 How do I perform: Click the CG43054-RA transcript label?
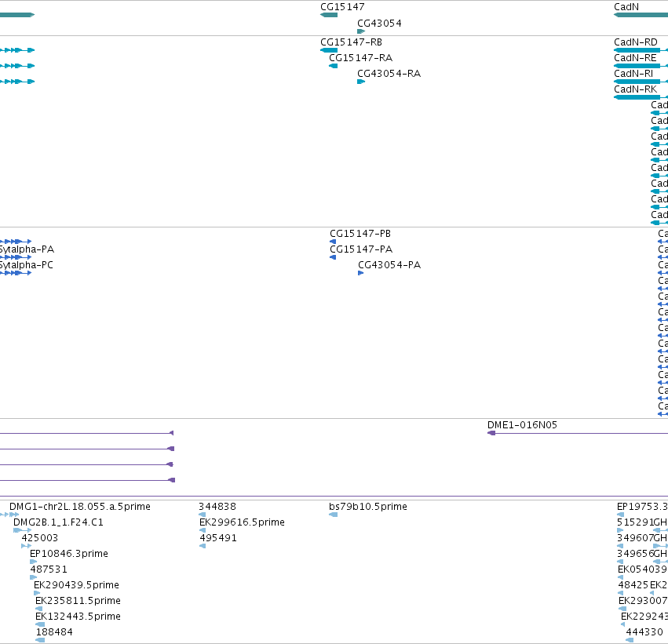(389, 74)
